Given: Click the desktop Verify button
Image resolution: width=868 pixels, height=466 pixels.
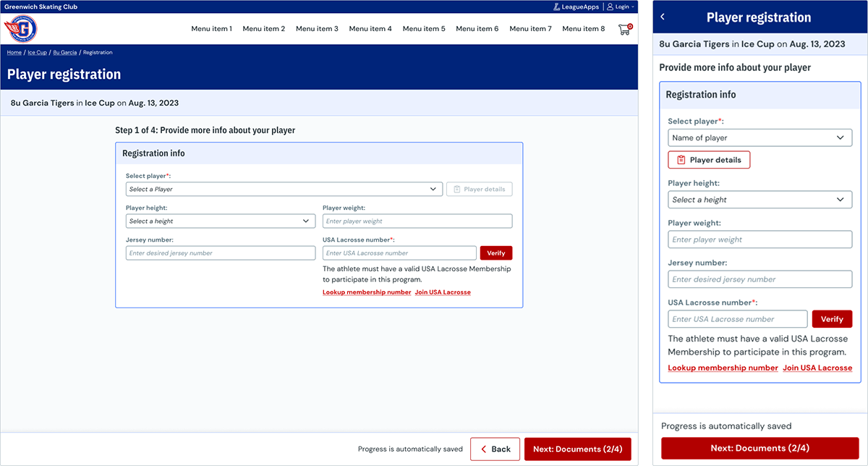Looking at the screenshot, I should tap(496, 253).
